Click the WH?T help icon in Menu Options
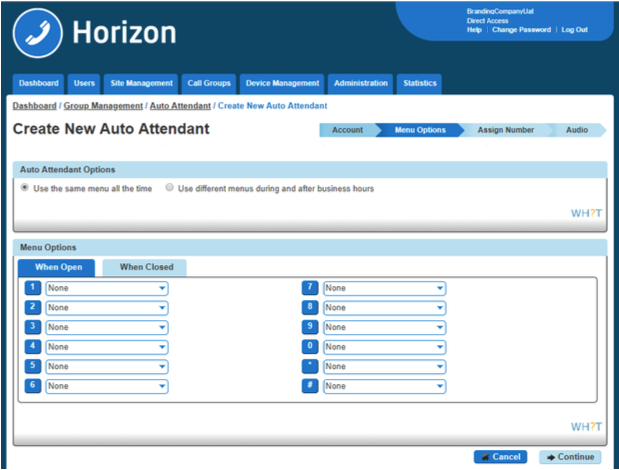Screen dimensions: 619x470 (x=586, y=427)
